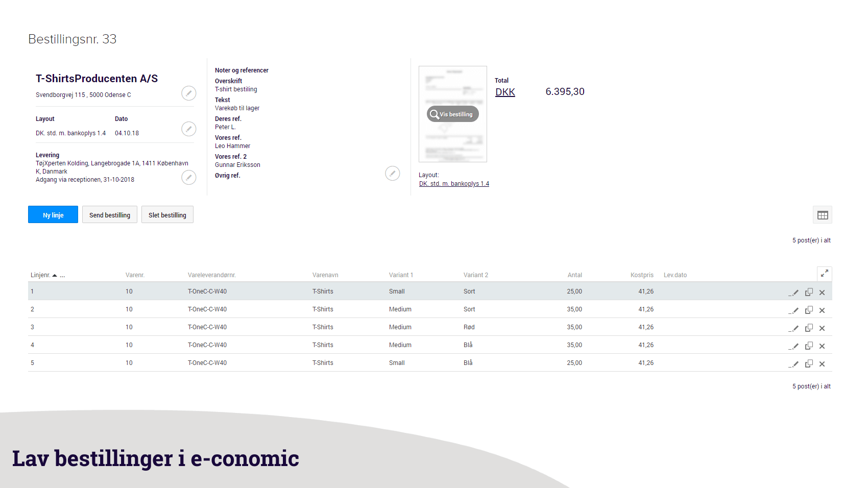This screenshot has height=488, width=868.
Task: Click 'Peter L.' Deres ref. text
Action: click(225, 127)
